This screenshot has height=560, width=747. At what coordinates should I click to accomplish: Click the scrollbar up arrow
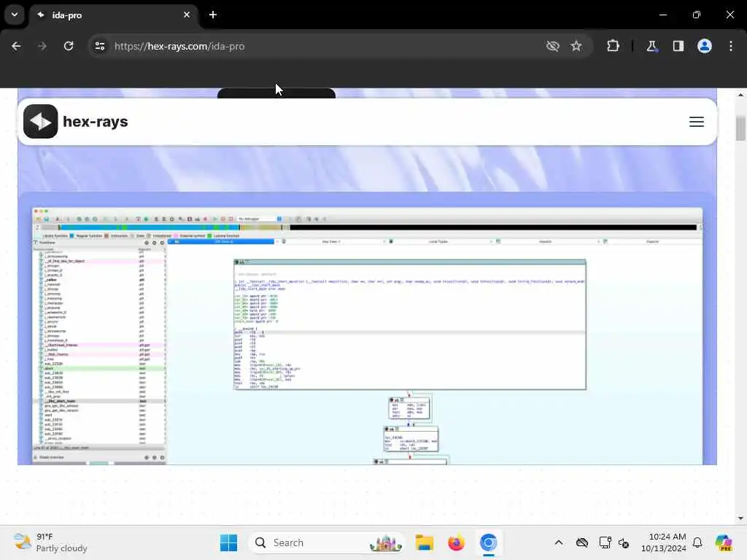[740, 95]
